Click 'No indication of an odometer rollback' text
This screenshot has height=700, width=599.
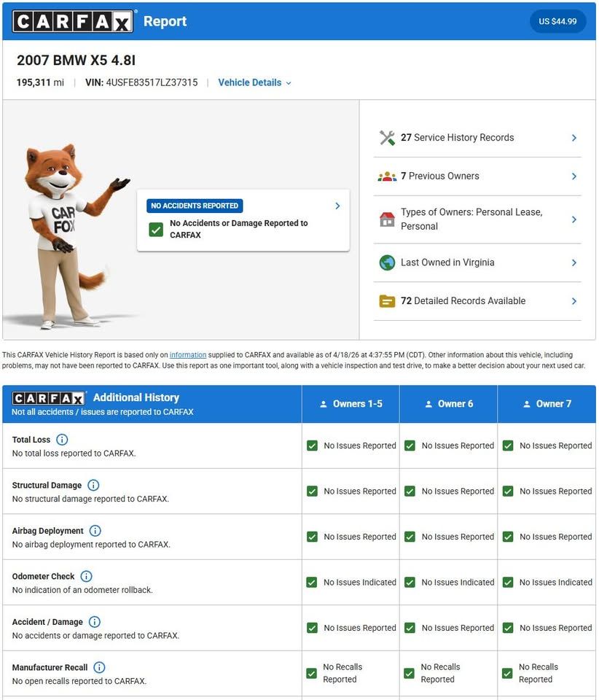pos(82,590)
